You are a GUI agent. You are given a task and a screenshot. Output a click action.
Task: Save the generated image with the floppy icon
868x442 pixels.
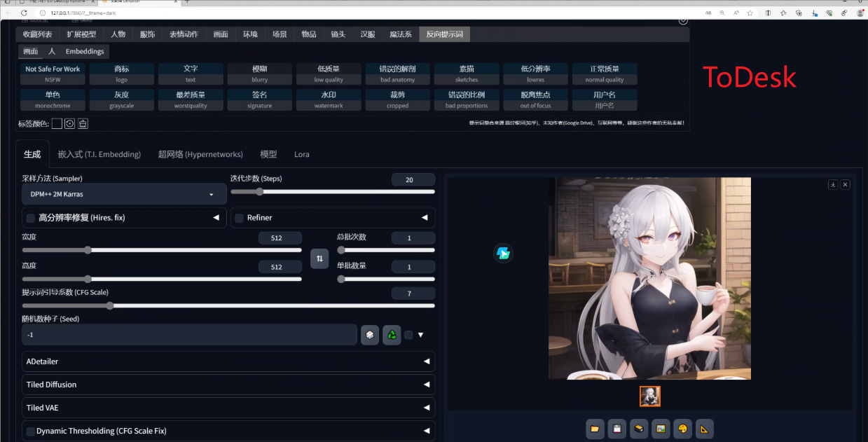point(616,429)
